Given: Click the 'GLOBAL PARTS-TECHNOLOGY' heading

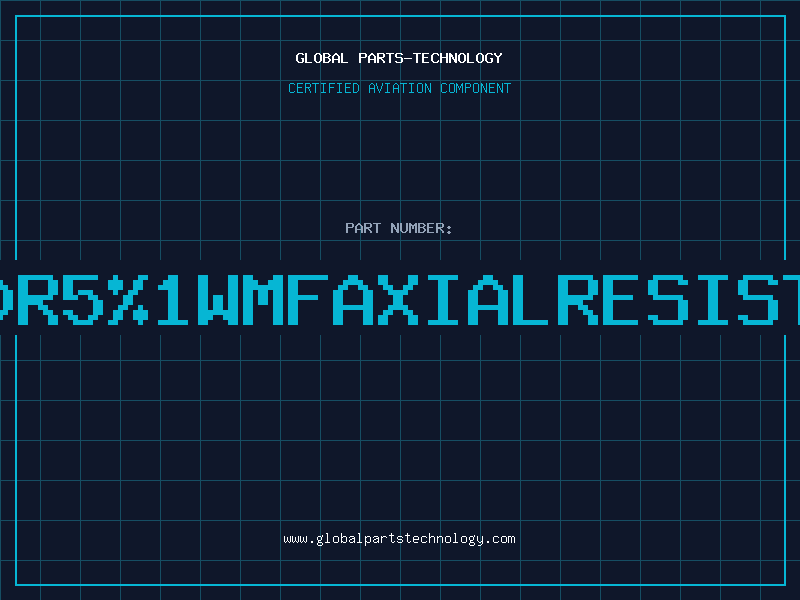Looking at the screenshot, I should (x=399, y=58).
